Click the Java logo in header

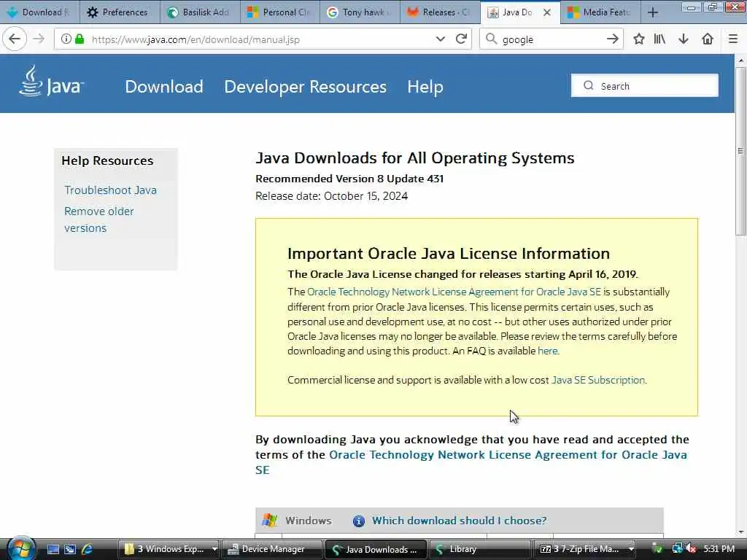point(52,82)
